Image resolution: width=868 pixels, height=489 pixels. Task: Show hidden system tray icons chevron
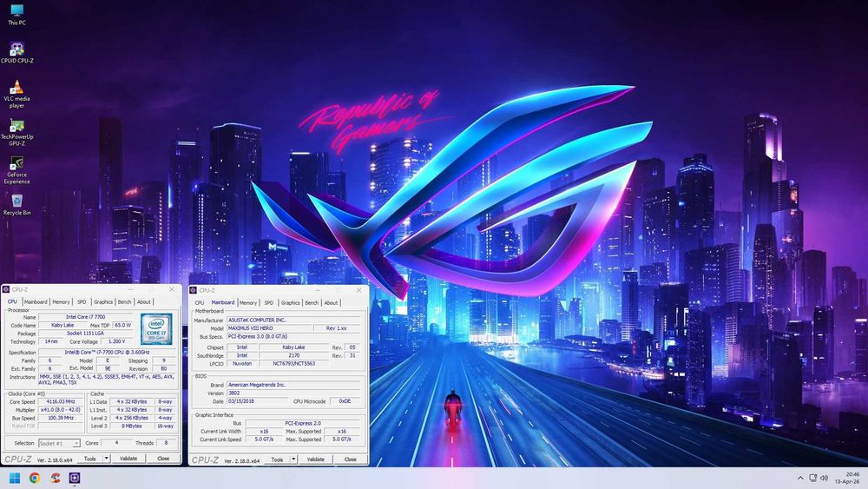800,478
